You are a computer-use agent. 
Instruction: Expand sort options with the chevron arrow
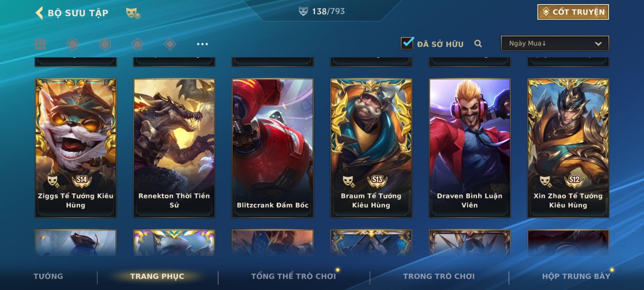[598, 44]
